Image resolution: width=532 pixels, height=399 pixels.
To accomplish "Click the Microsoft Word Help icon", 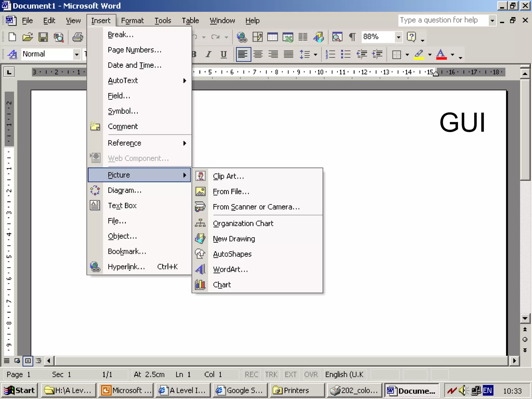I will tap(411, 37).
